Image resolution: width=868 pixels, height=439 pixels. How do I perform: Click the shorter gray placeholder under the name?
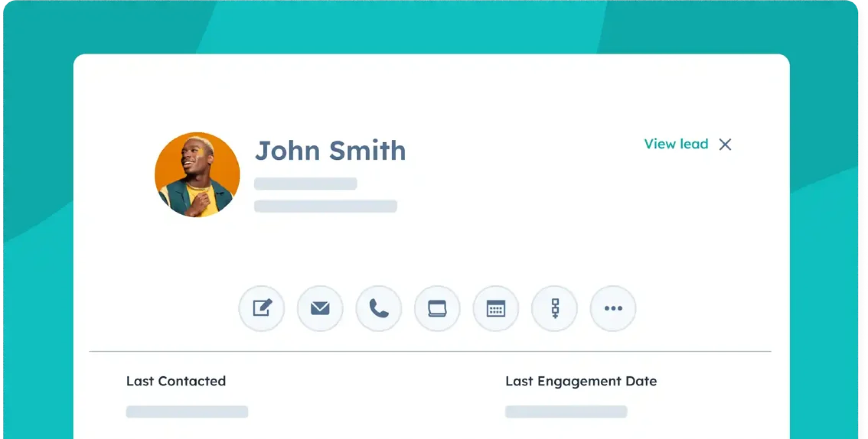(x=306, y=183)
